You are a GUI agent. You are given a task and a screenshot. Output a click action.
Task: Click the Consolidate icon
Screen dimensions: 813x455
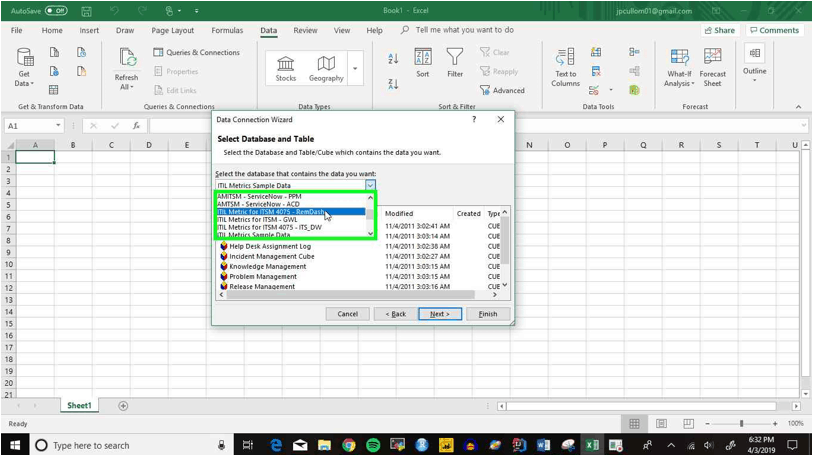634,52
